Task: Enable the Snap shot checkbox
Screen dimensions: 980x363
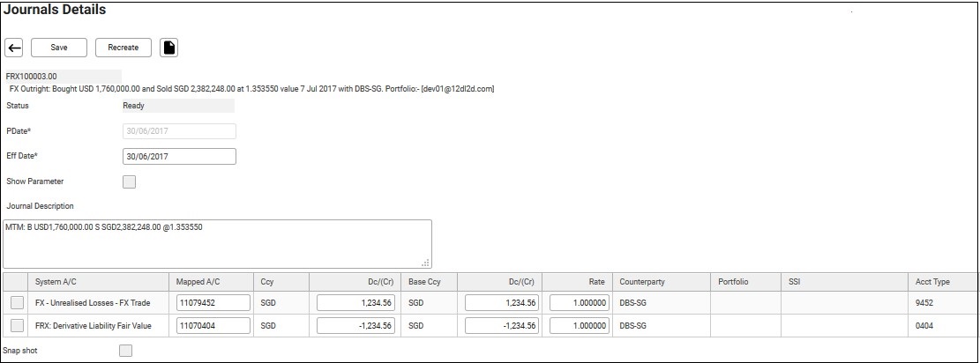Action: (x=125, y=351)
